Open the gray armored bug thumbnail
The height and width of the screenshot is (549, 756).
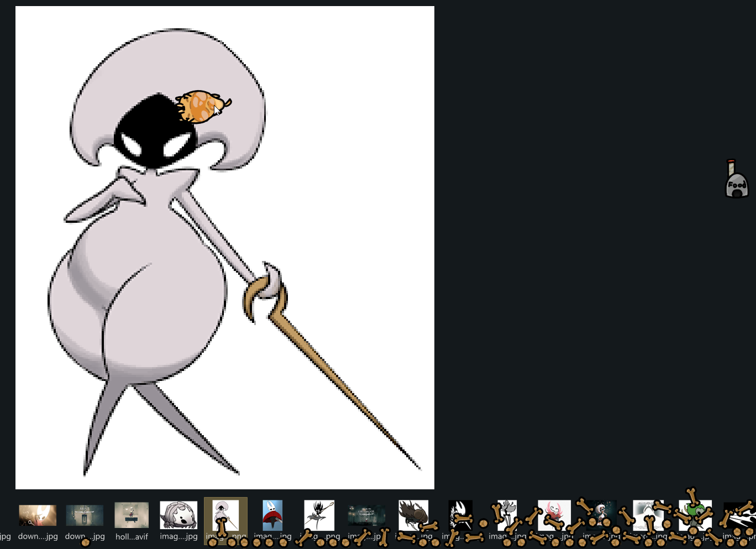pos(179,515)
